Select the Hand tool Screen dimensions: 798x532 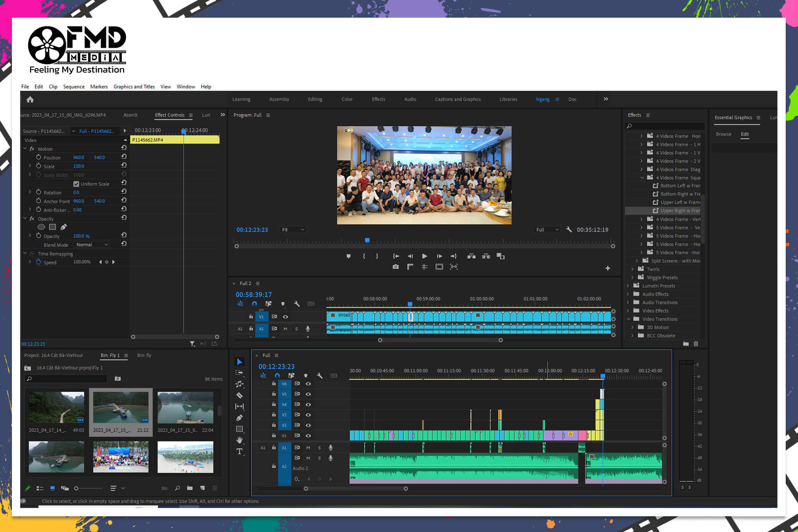239,441
